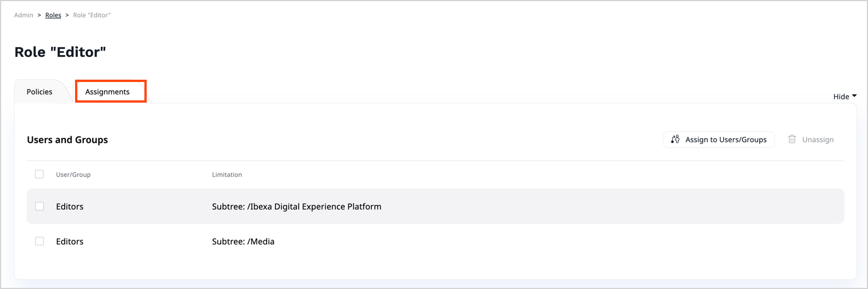The height and width of the screenshot is (289, 868).
Task: Go to Admin in the breadcrumb
Action: (24, 15)
